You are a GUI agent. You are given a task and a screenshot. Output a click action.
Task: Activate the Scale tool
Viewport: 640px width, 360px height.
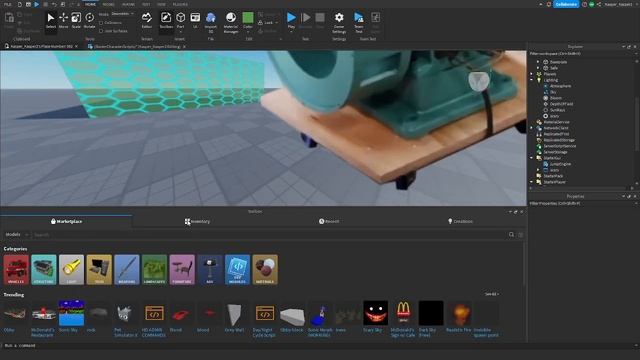pyautogui.click(x=76, y=20)
